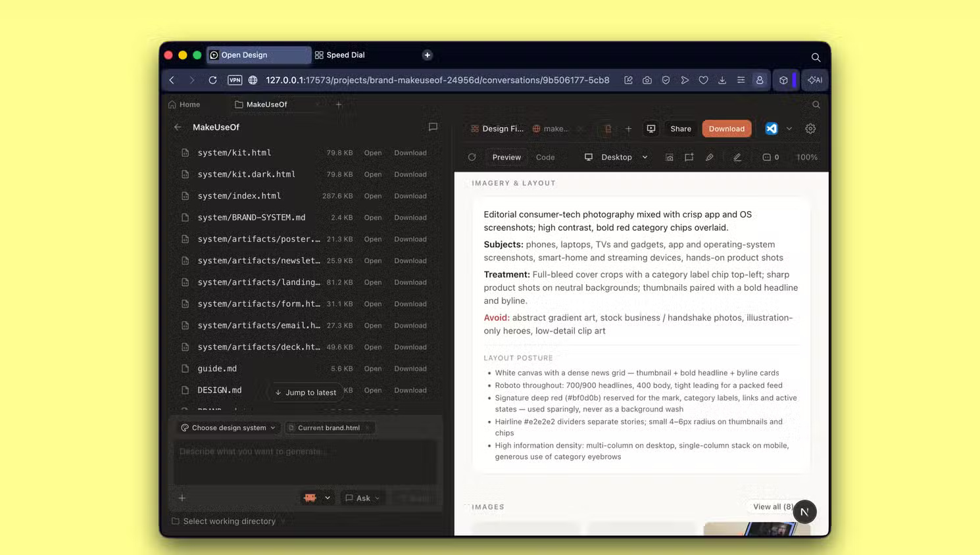Screen dimensions: 980x555
Task: Click the address bar URL field
Action: 437,80
